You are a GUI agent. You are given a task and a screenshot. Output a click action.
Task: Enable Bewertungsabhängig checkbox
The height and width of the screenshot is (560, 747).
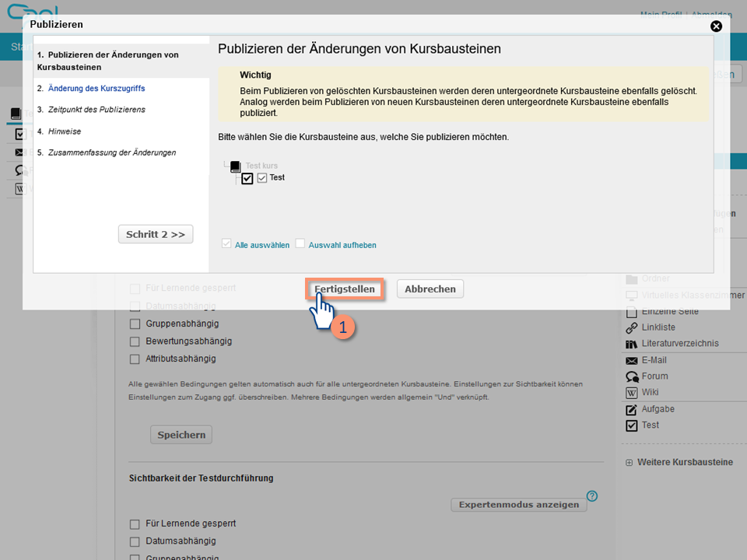pyautogui.click(x=135, y=341)
